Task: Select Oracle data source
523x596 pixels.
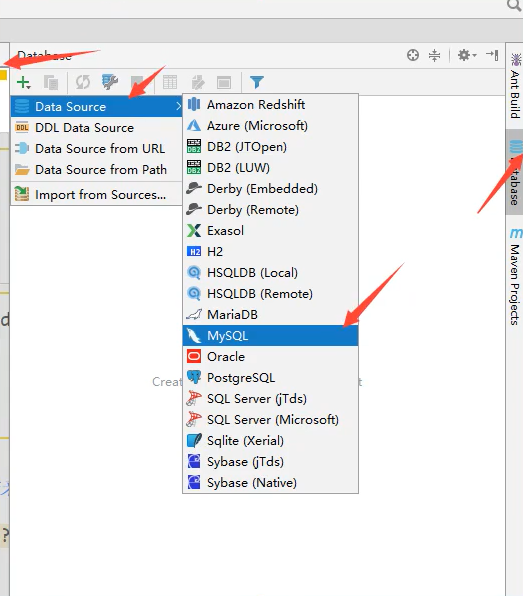Action: click(x=270, y=357)
